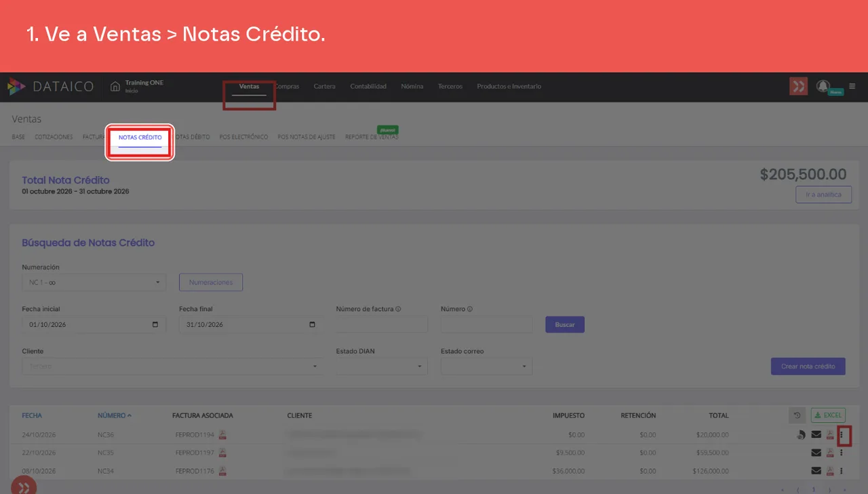Open the Estado correo dropdown
This screenshot has width=868, height=494.
pyautogui.click(x=486, y=366)
